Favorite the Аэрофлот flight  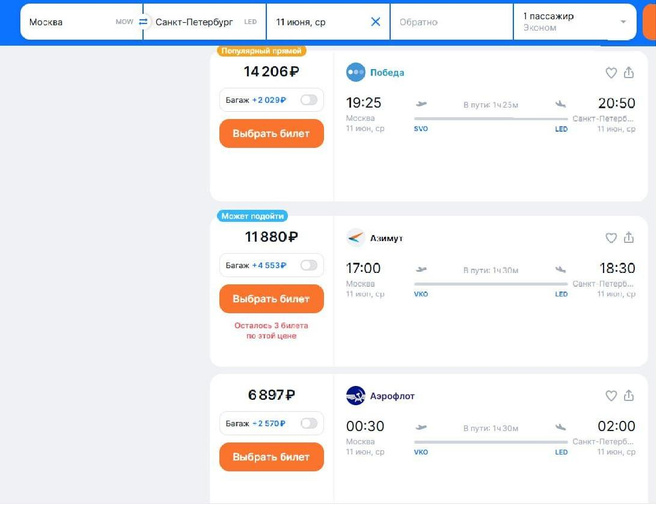(611, 396)
